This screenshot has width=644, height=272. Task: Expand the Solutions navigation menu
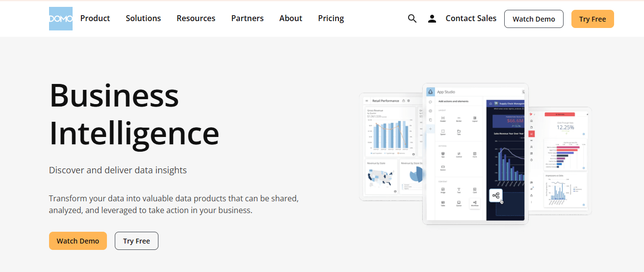143,18
